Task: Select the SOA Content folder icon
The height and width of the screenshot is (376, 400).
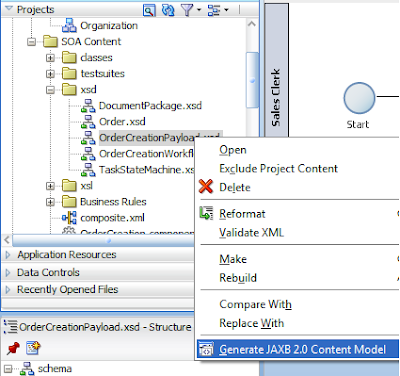Action: [x=51, y=42]
